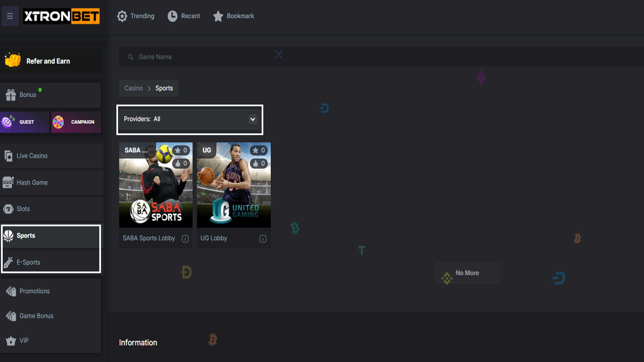Click the Providers dropdown chevron arrow

(x=253, y=119)
